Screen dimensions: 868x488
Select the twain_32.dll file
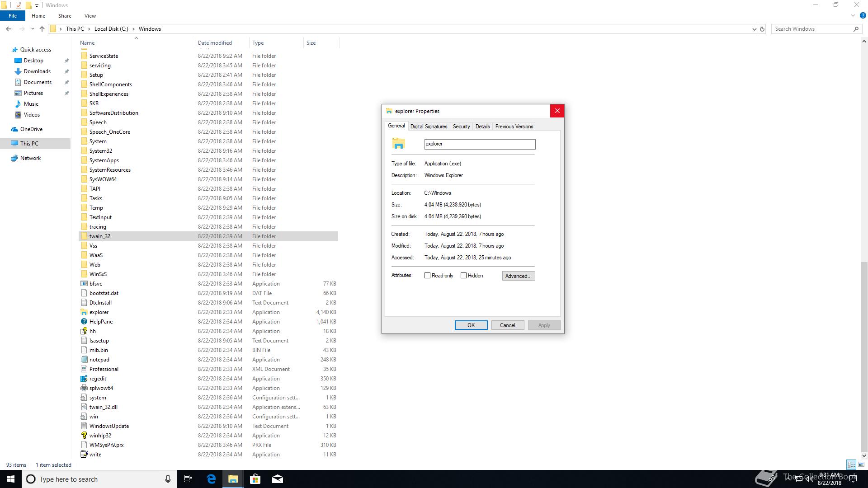(x=208, y=407)
